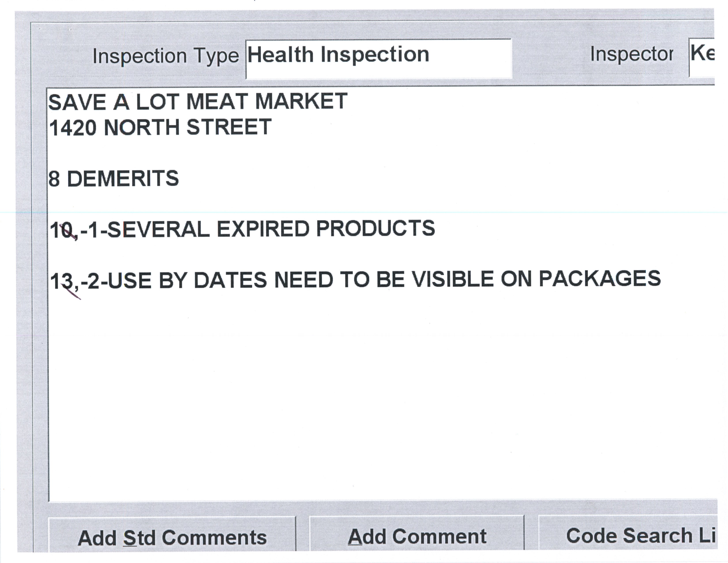Click the Inspector label
This screenshot has width=728, height=563.
pos(631,54)
